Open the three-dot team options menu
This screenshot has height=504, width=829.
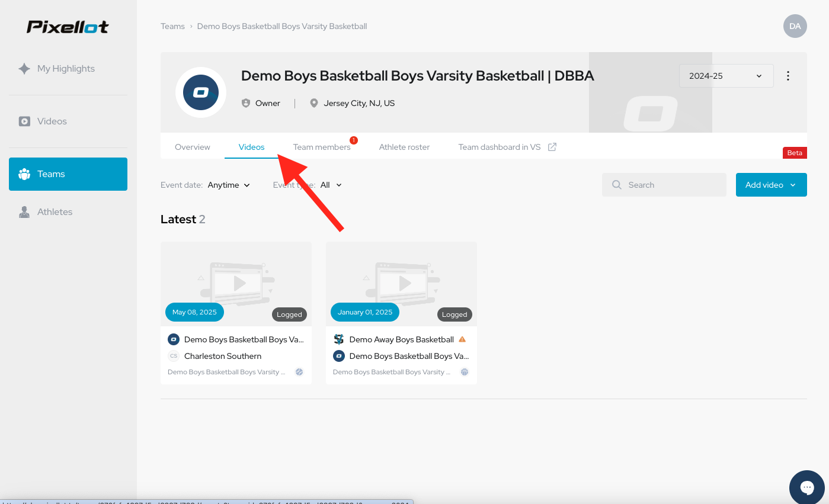click(x=788, y=76)
